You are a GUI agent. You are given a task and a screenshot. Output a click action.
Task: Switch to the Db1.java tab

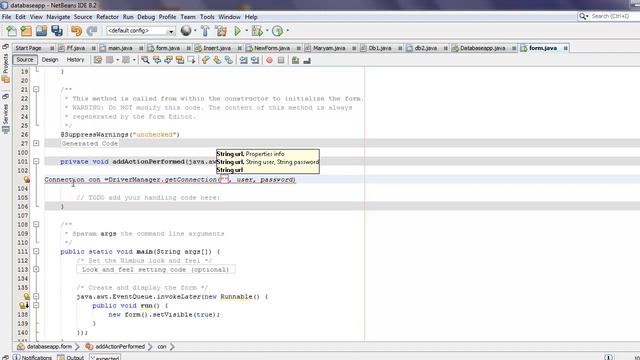[380, 48]
